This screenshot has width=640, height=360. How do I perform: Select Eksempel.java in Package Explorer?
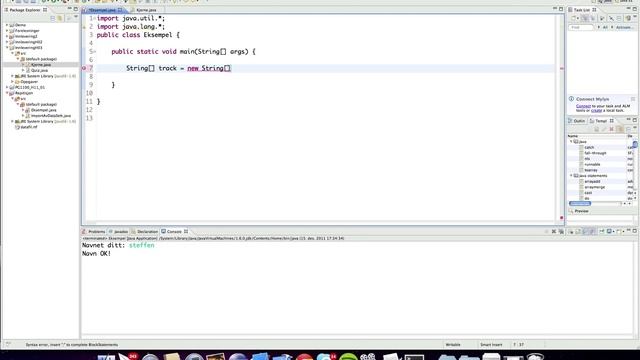coord(43,110)
